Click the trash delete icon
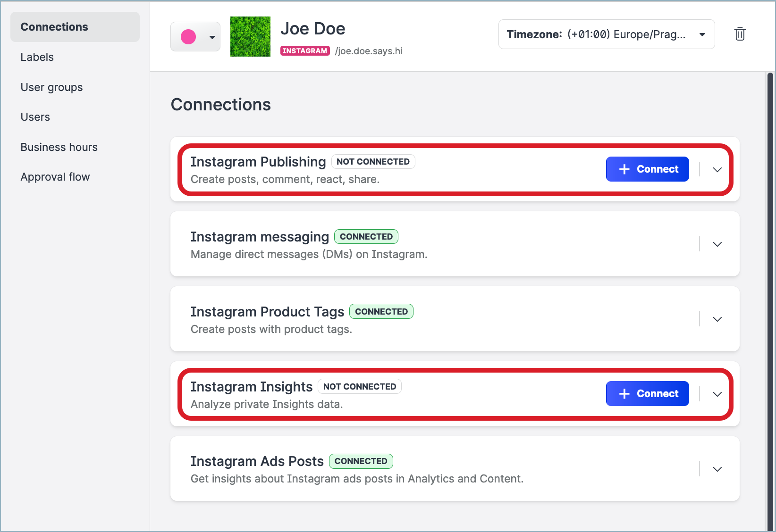 [x=740, y=34]
